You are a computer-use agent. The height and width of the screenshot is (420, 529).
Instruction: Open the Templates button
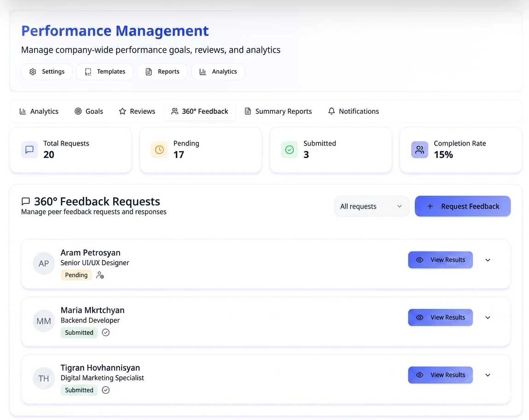(x=105, y=71)
